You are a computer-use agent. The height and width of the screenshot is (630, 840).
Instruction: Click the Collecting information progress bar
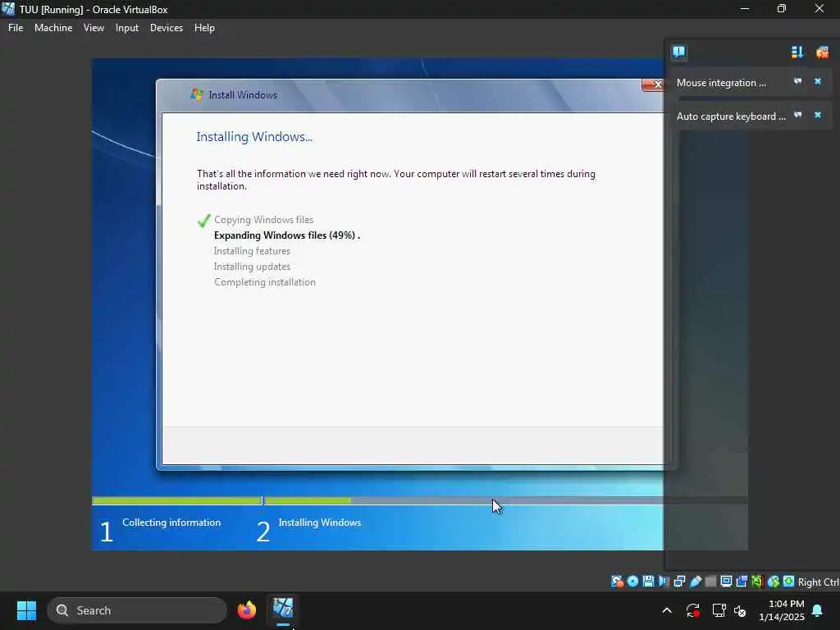[x=177, y=501]
